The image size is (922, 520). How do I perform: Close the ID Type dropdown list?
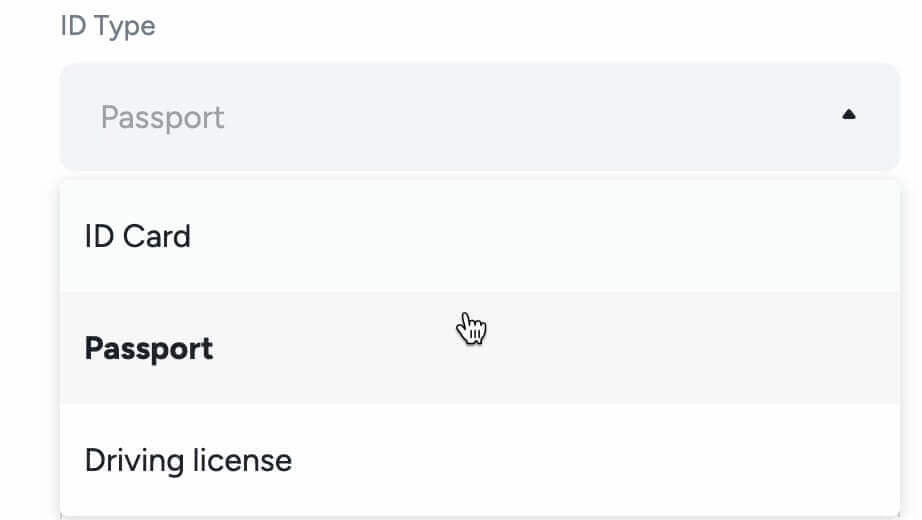[x=848, y=115]
